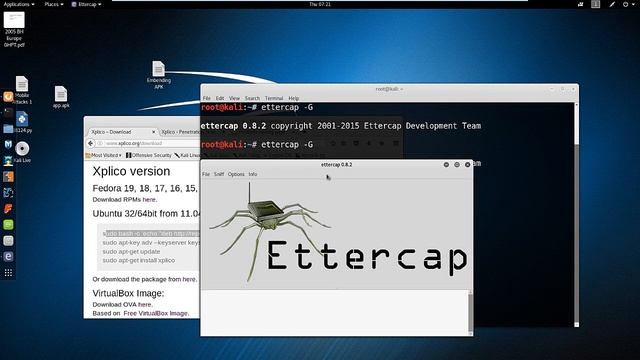The width and height of the screenshot is (640, 360).
Task: Open the Info menu in Ettercap window
Action: pyautogui.click(x=253, y=174)
